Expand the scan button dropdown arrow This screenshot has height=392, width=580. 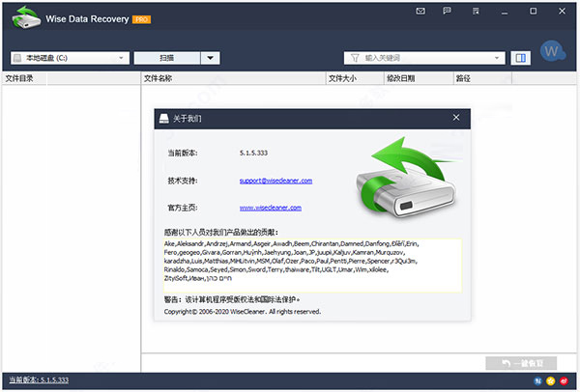[x=210, y=58]
